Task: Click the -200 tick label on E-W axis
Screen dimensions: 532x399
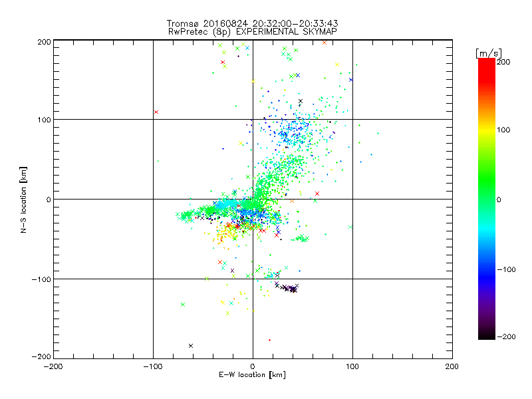Action: point(53,366)
